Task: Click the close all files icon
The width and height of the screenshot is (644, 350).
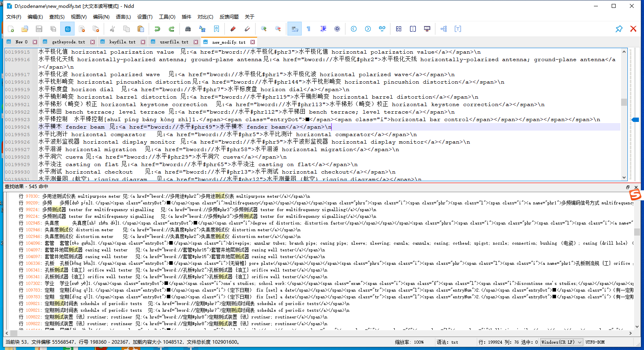Action: pos(96,29)
